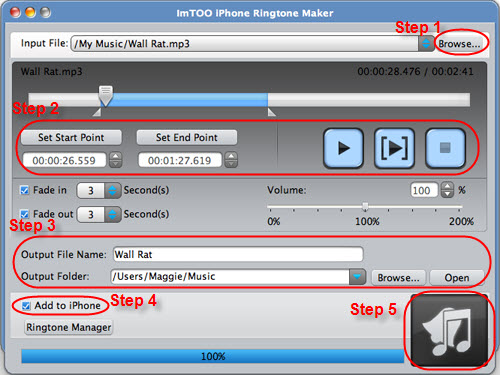
Task: Stop audio playback
Action: click(x=445, y=148)
